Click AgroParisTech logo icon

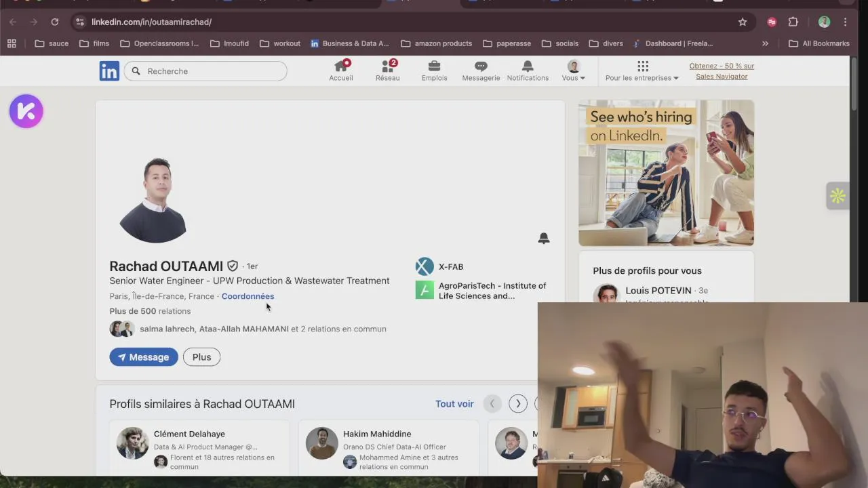coord(425,290)
